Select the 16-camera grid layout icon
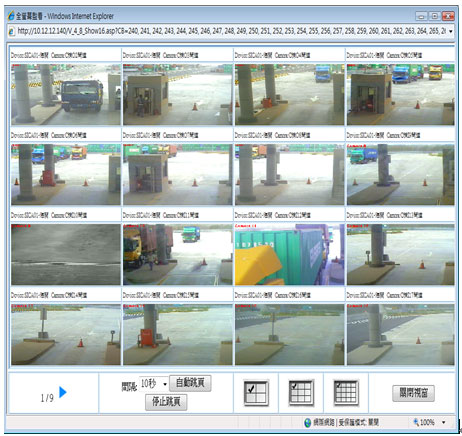 [x=346, y=392]
